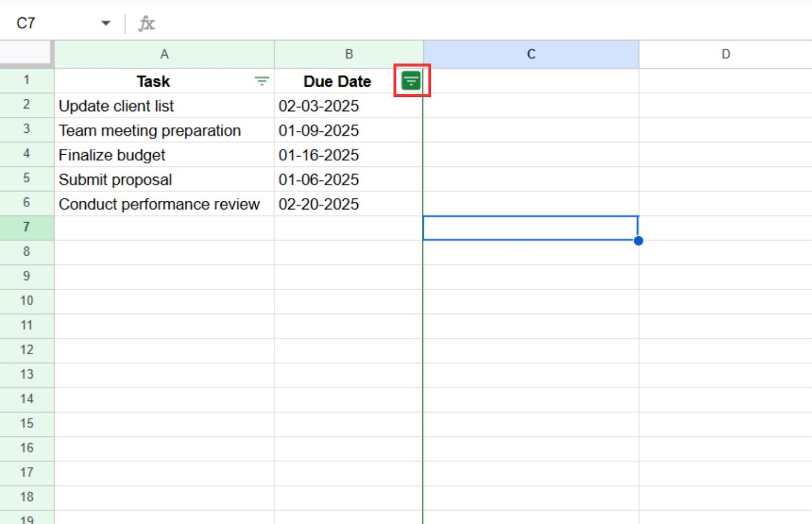
Task: Select column header A
Action: [x=164, y=54]
